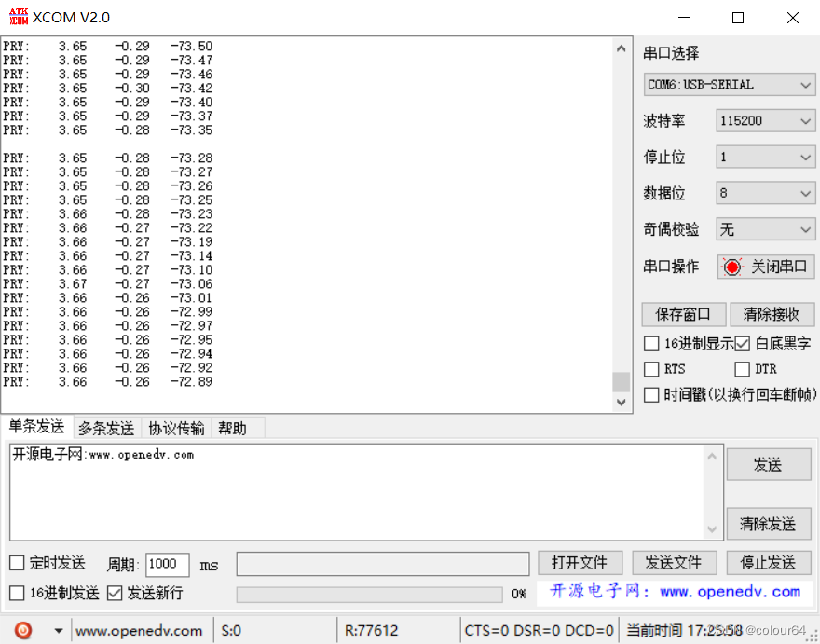Open the stop bits dropdown showing 1
The width and height of the screenshot is (820, 644).
[765, 157]
